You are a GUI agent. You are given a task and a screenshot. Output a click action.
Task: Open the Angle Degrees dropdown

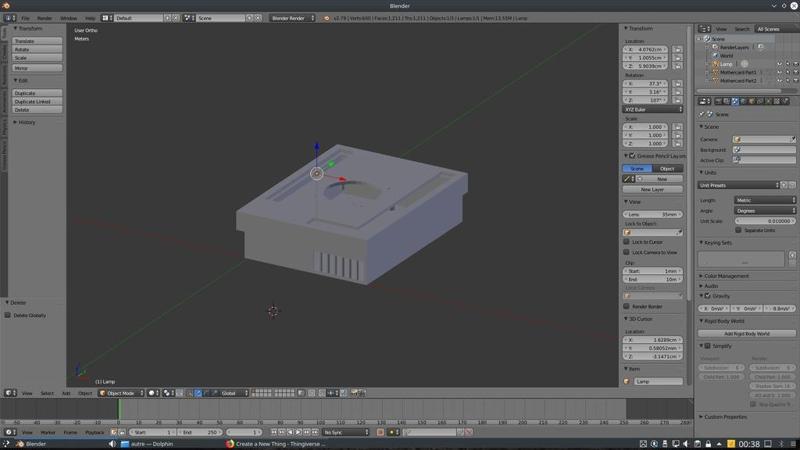coord(765,211)
